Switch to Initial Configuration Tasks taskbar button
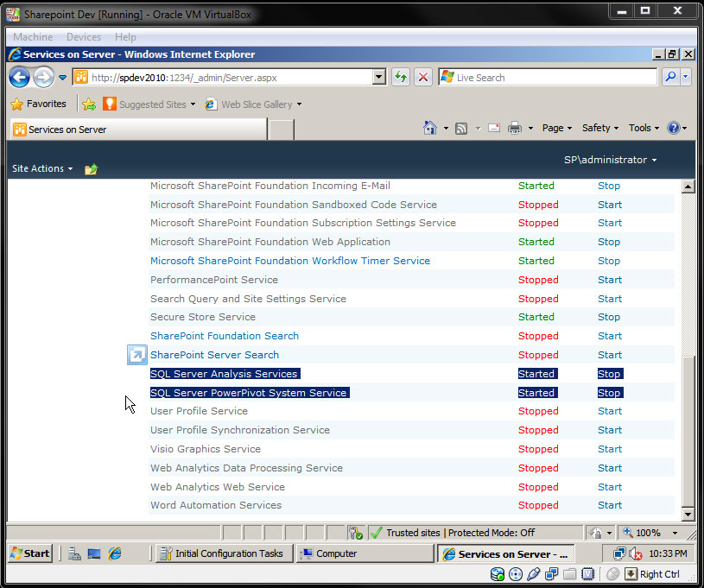704x588 pixels. (x=224, y=553)
